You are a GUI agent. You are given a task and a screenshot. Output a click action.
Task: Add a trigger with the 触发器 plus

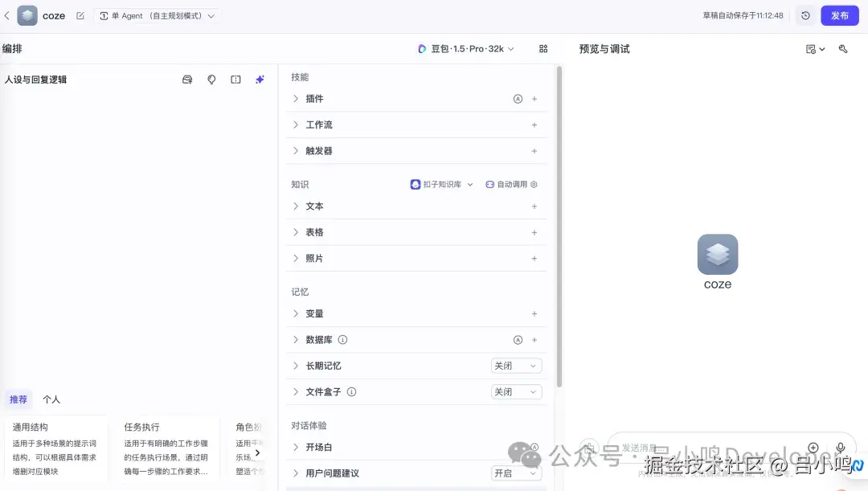(x=534, y=151)
